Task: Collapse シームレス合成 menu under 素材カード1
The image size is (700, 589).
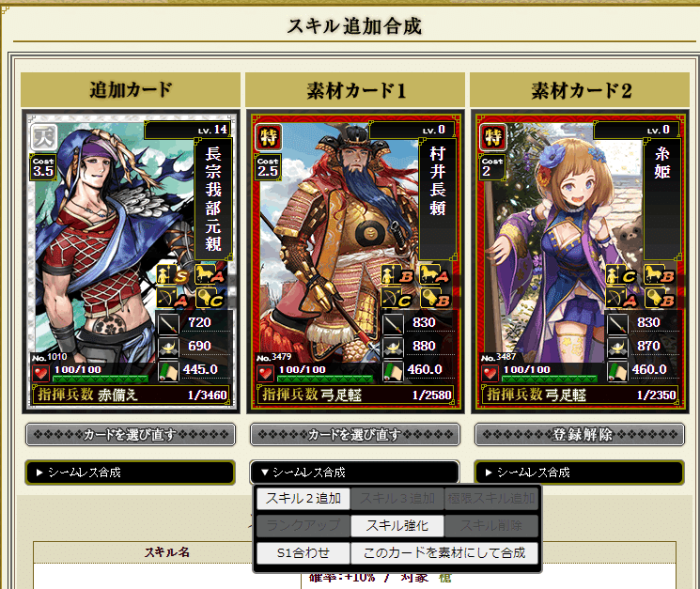Action: [x=355, y=473]
